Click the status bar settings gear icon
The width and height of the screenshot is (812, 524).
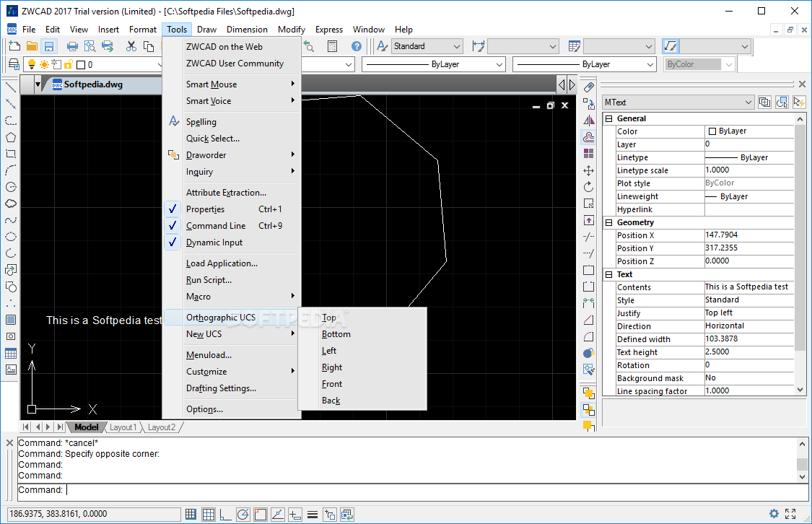[x=774, y=514]
